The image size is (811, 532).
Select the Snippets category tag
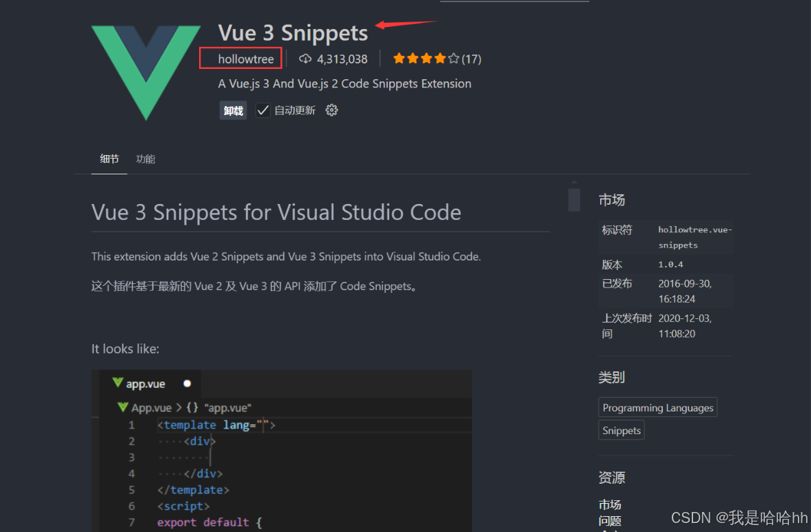(x=622, y=431)
